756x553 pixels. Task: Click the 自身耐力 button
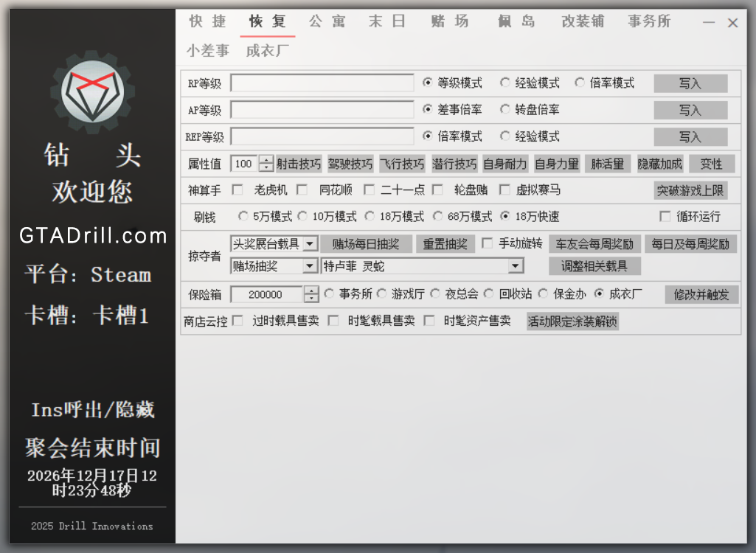pos(506,164)
